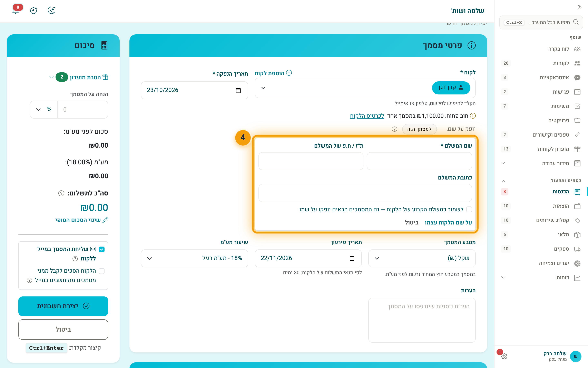Screen dimensions: 588x368
Task: Click שינוי הסכום הסופי link
Action: pos(81,220)
